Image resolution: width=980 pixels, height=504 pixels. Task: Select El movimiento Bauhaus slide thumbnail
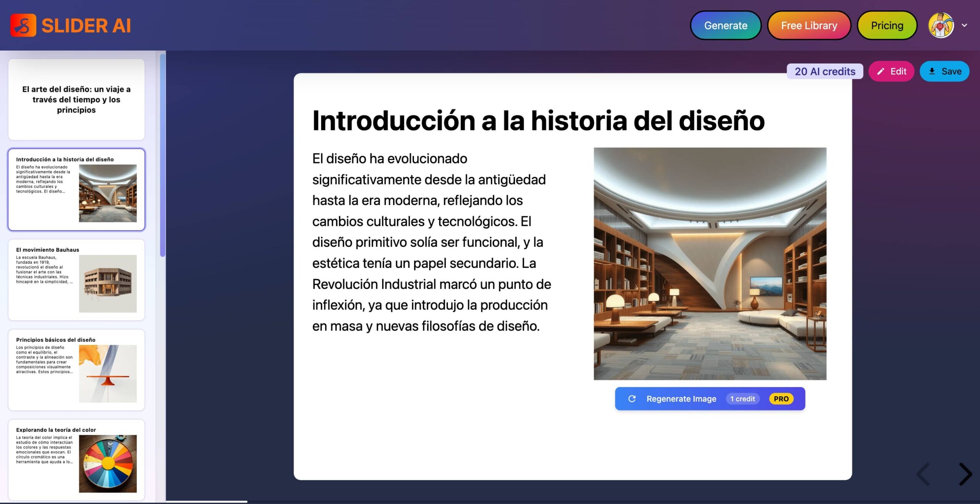tap(76, 280)
